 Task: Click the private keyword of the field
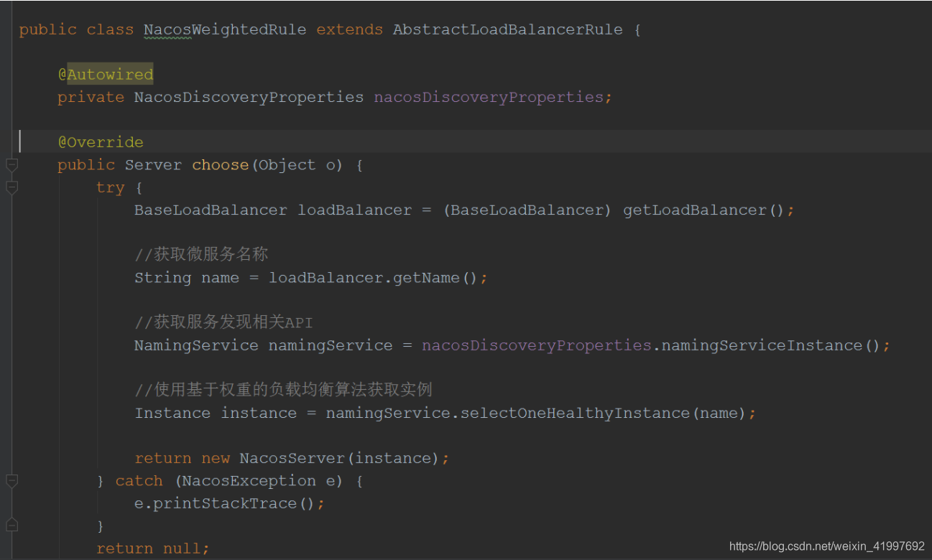pos(91,97)
